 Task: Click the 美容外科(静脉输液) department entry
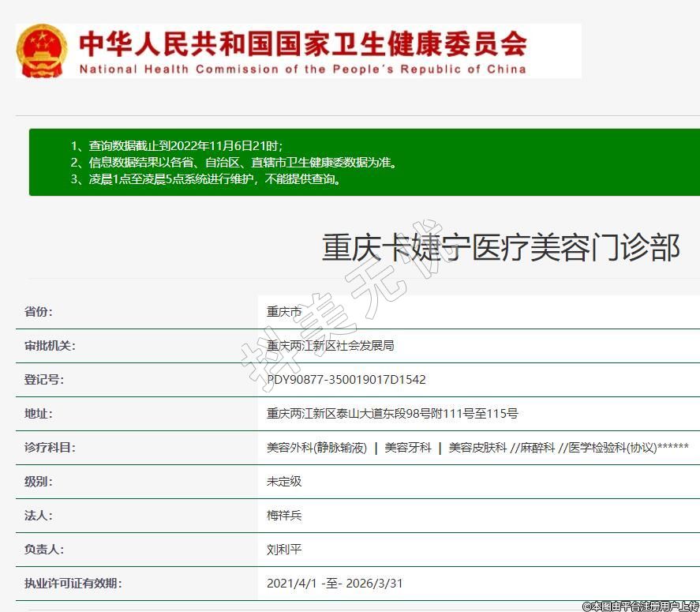(x=317, y=448)
